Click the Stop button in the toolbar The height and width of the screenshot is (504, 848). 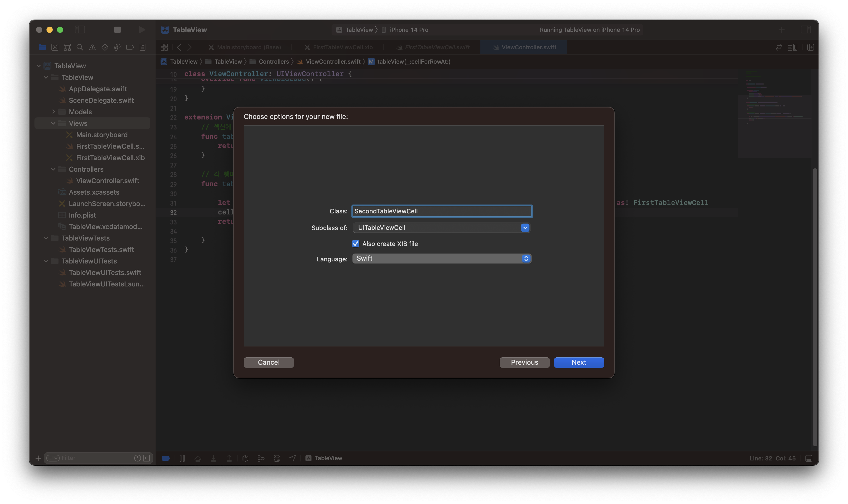[117, 30]
